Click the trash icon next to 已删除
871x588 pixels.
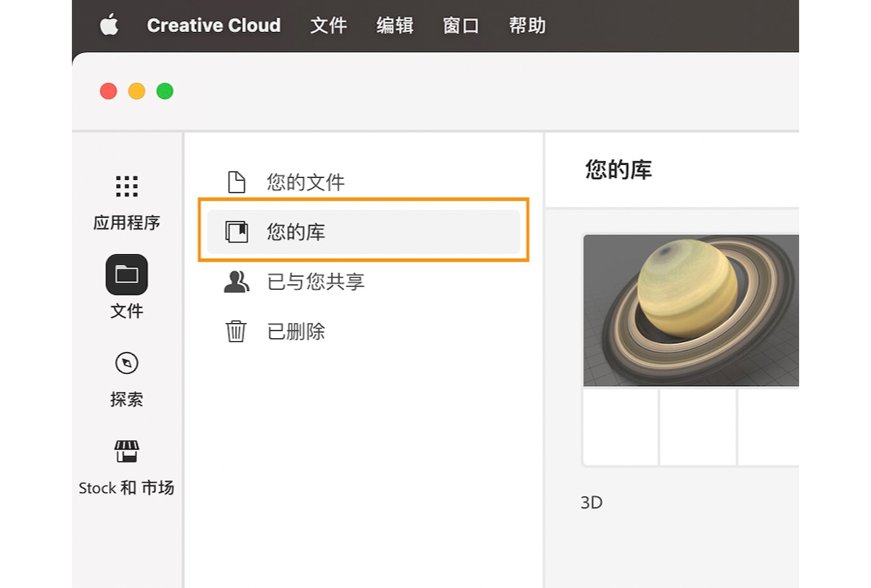coord(234,332)
